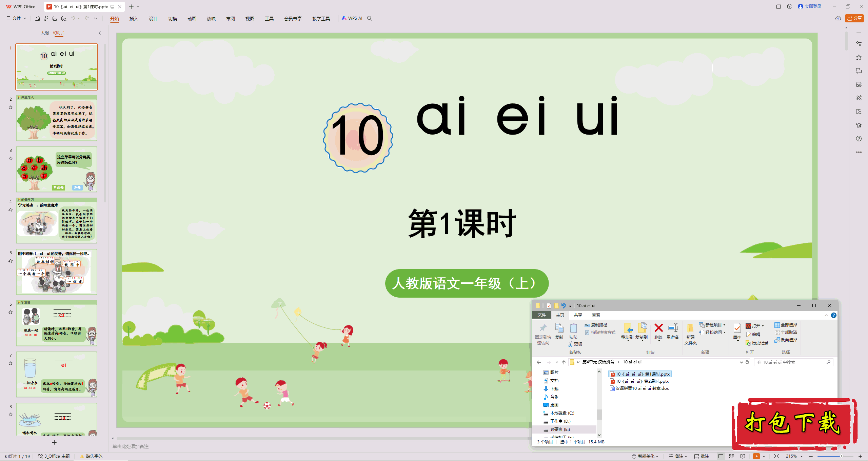Open the slideshow options arrow beside play

pos(764,456)
